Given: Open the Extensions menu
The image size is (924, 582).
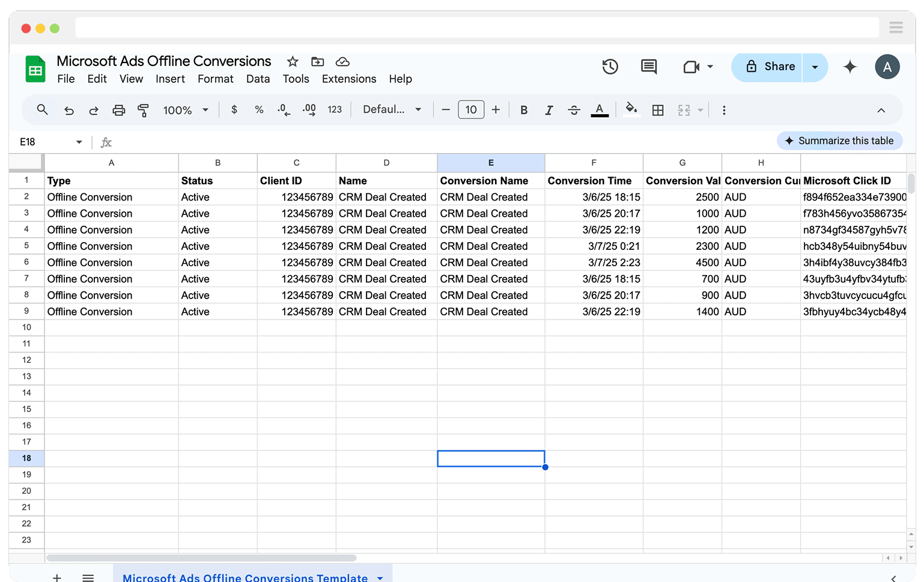Looking at the screenshot, I should [x=349, y=79].
